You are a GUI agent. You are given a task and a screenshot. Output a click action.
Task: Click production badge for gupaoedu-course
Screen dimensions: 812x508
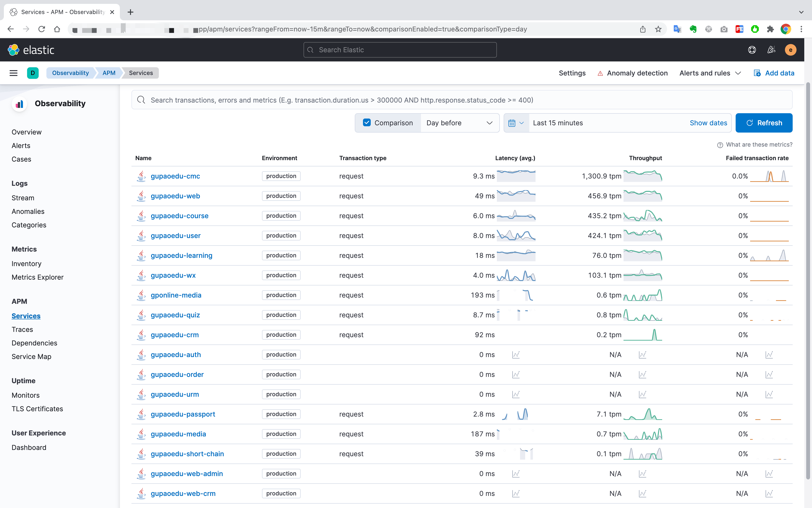tap(281, 216)
